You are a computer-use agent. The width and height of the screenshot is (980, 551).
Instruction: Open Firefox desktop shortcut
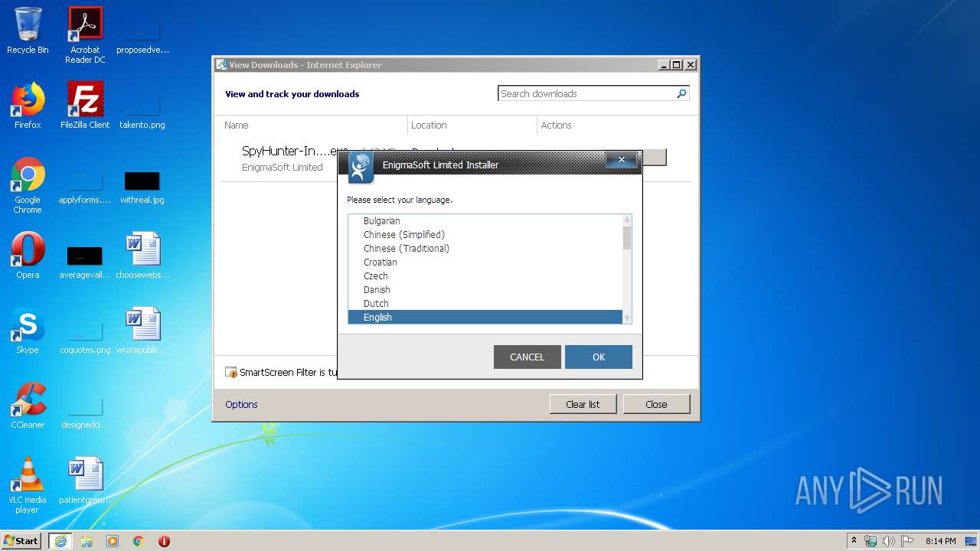28,106
